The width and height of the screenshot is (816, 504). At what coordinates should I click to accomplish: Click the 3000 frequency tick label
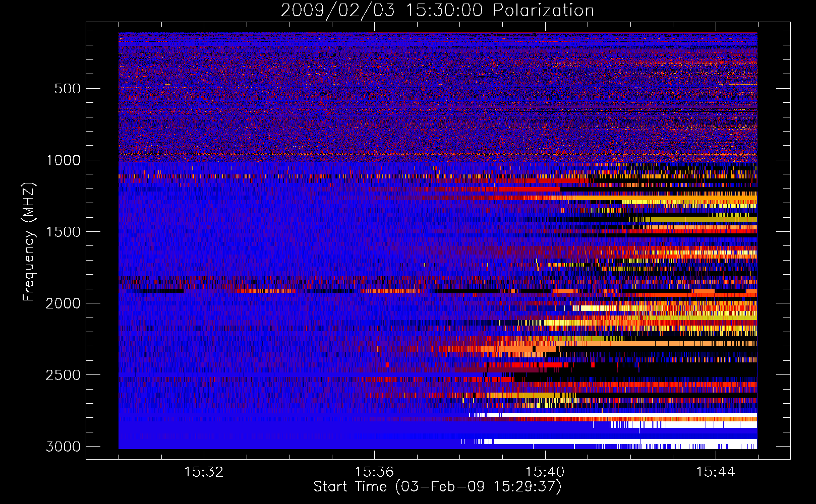(63, 447)
